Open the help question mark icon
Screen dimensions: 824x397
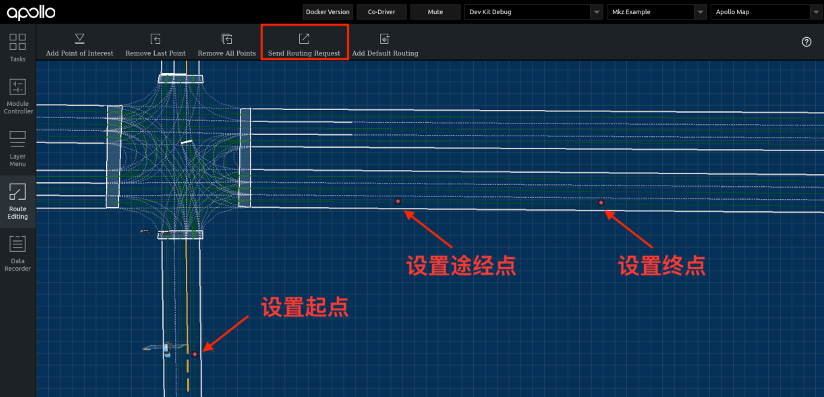[x=807, y=43]
